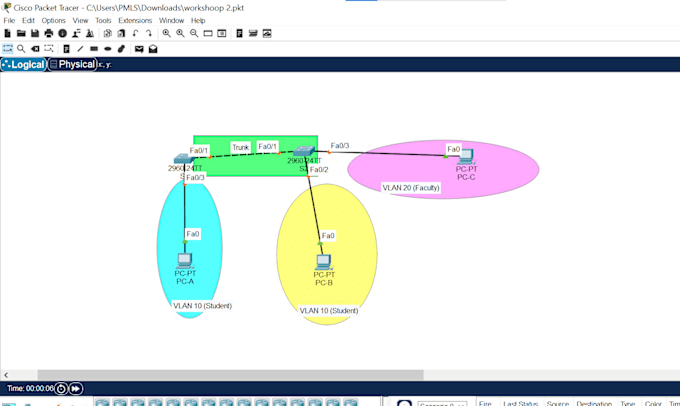Activate the Select tool
The width and height of the screenshot is (680, 406).
click(7, 49)
